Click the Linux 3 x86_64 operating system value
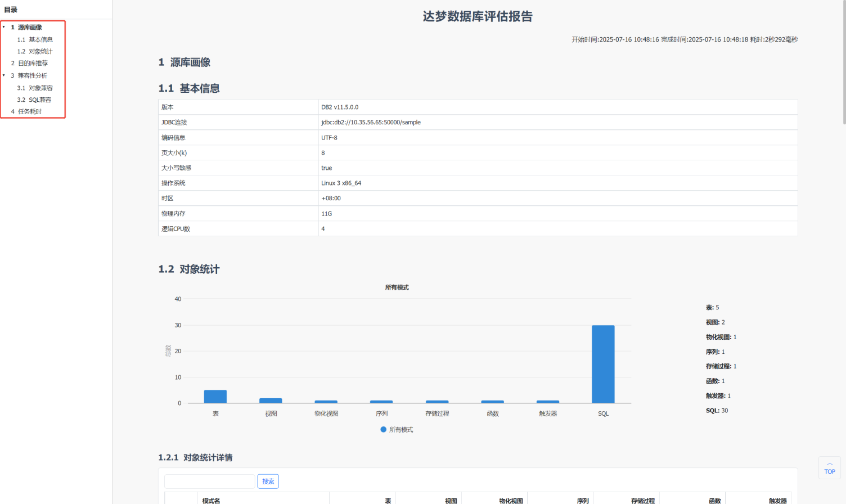Image resolution: width=846 pixels, height=504 pixels. [341, 183]
